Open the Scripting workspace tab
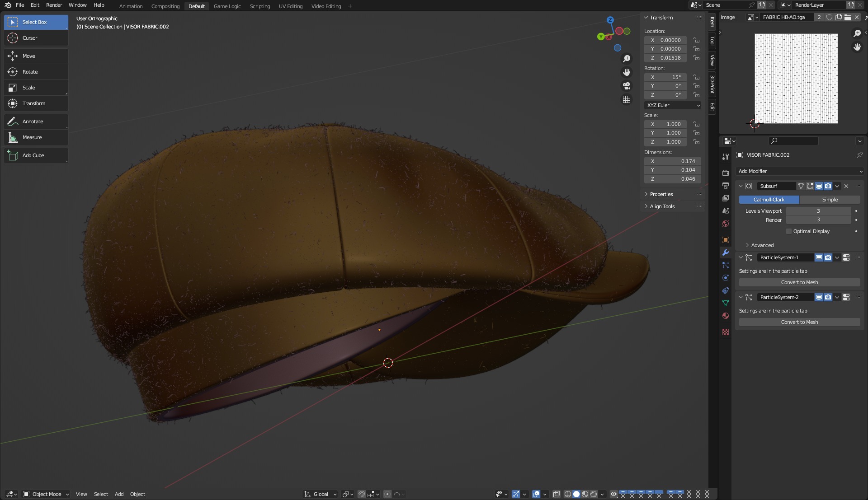Viewport: 868px width, 500px height. click(260, 6)
